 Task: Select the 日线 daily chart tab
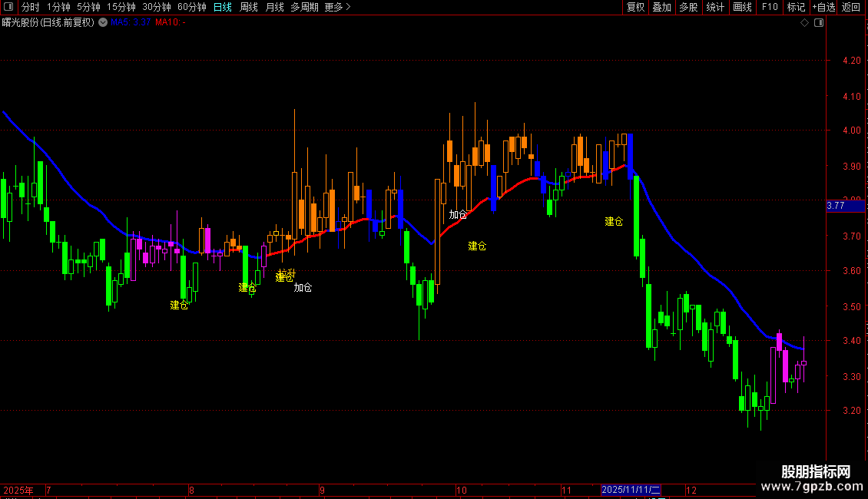pyautogui.click(x=223, y=7)
